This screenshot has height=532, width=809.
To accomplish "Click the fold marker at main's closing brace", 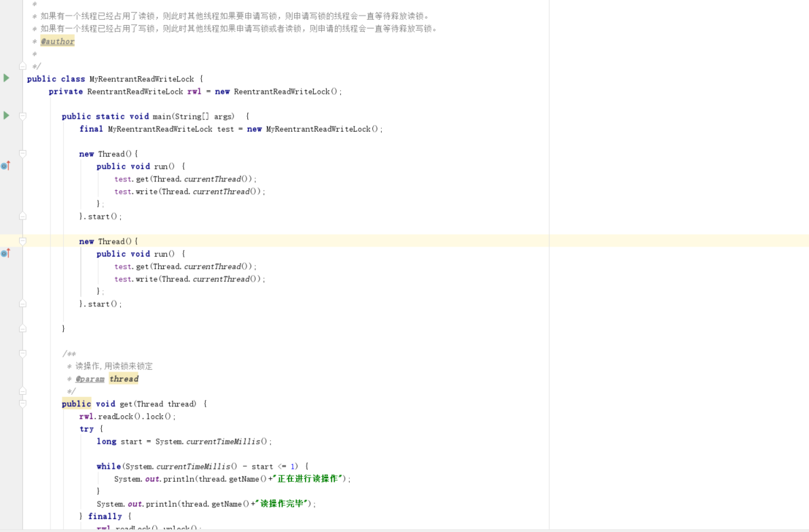I will click(22, 329).
